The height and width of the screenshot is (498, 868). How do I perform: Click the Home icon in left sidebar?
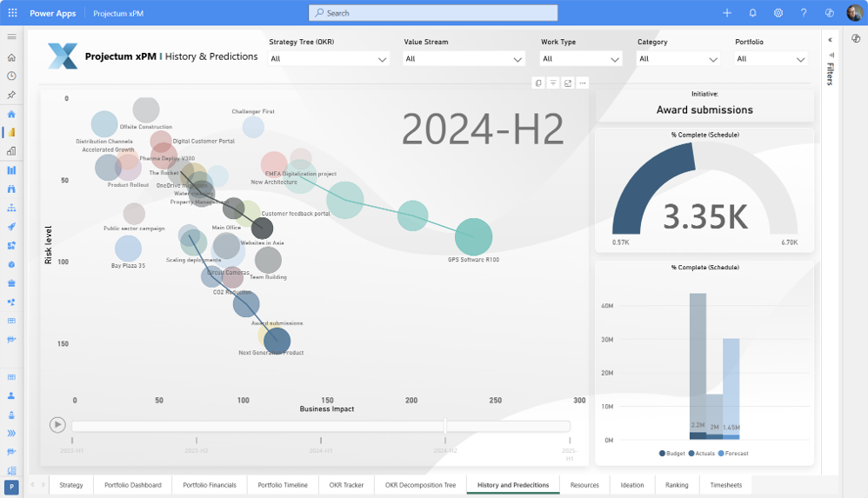[x=12, y=57]
